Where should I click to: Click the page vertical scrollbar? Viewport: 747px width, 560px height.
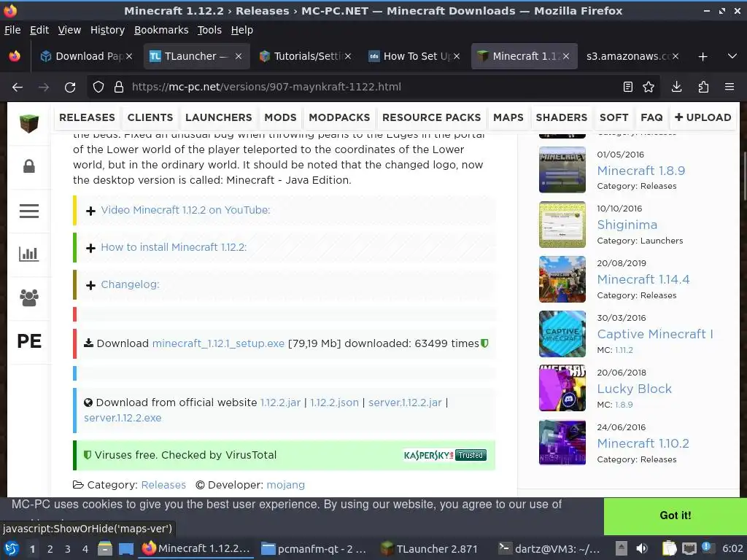pos(743,176)
